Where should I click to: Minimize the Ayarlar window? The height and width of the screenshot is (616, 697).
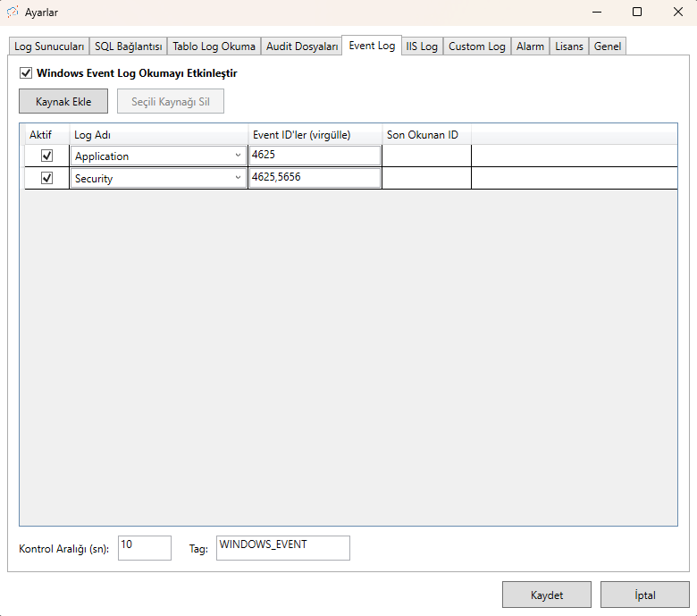point(597,12)
